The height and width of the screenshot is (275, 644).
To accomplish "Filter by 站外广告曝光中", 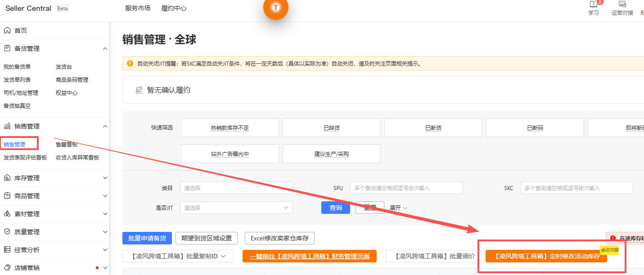I will click(230, 154).
